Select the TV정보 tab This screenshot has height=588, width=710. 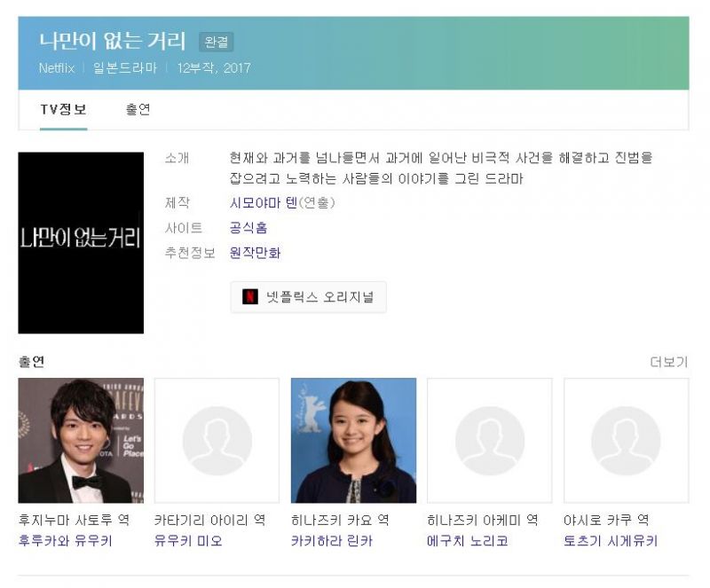[x=63, y=110]
